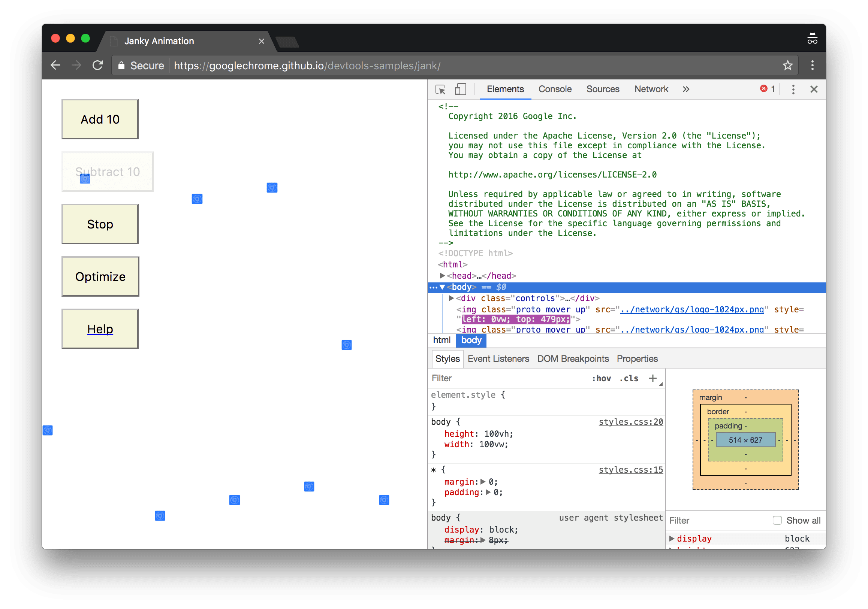Click the Optimize button
This screenshot has height=609, width=868.
(x=100, y=276)
